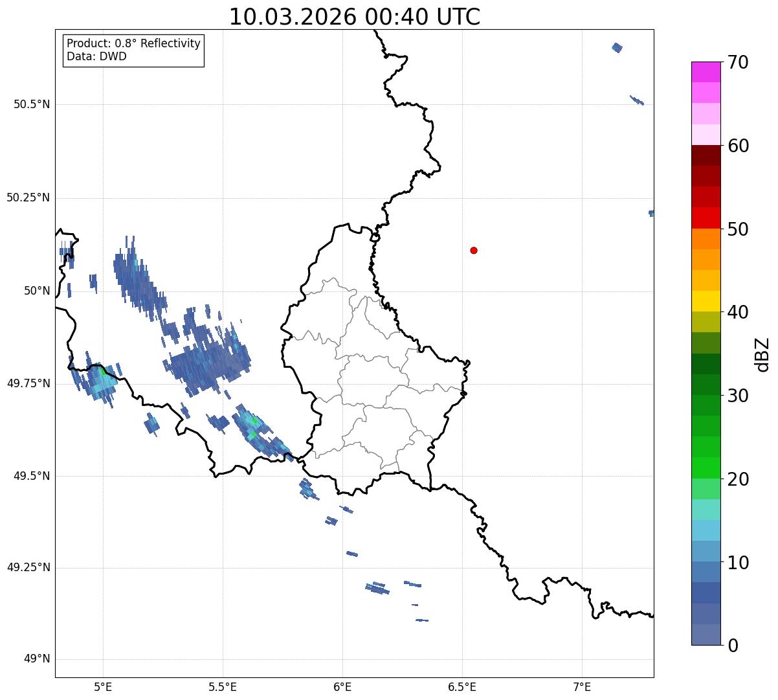Click the red station marker dot

(x=474, y=251)
